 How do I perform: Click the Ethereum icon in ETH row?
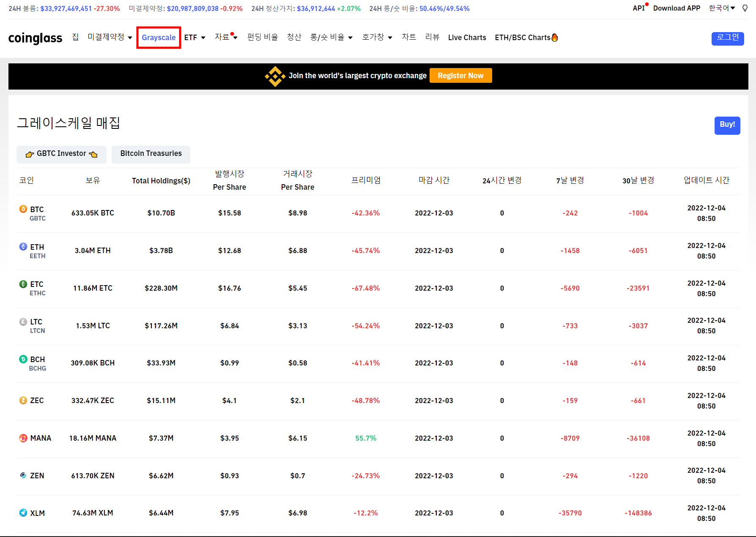(23, 246)
